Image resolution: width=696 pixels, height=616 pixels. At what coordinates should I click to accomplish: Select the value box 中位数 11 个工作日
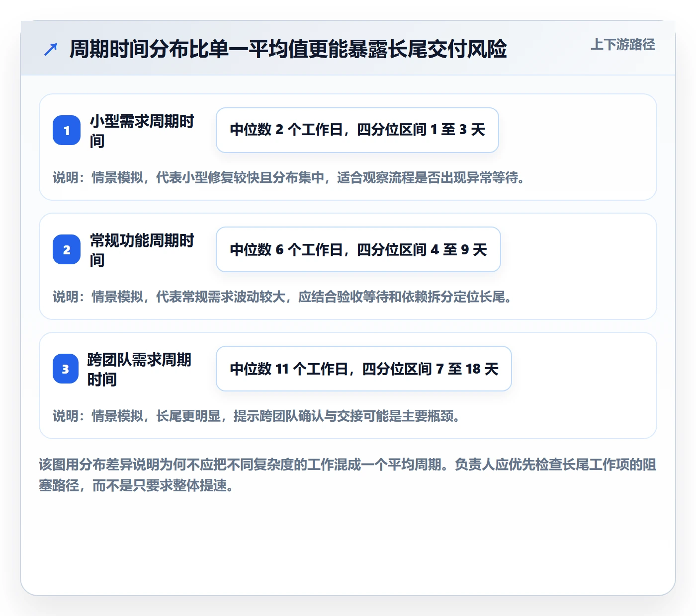coord(364,369)
